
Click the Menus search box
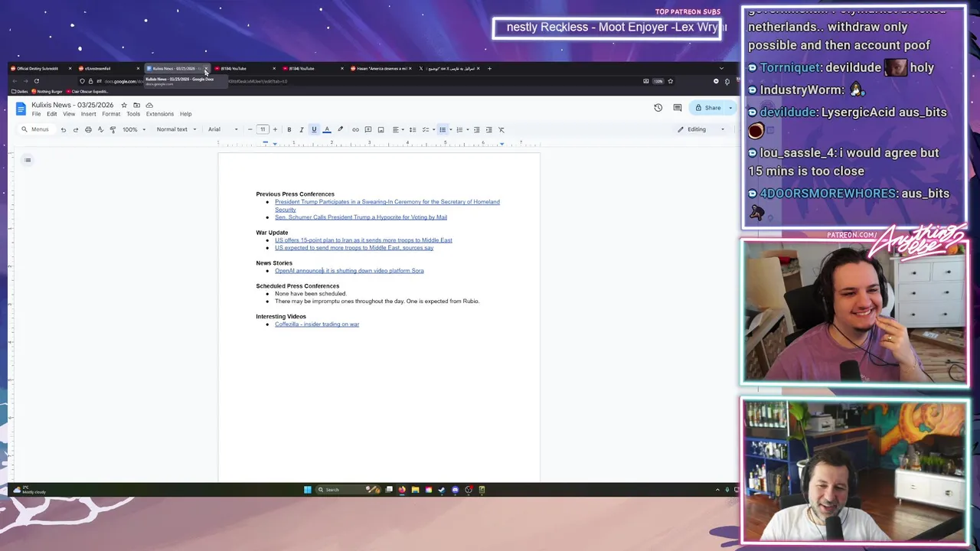(36, 129)
